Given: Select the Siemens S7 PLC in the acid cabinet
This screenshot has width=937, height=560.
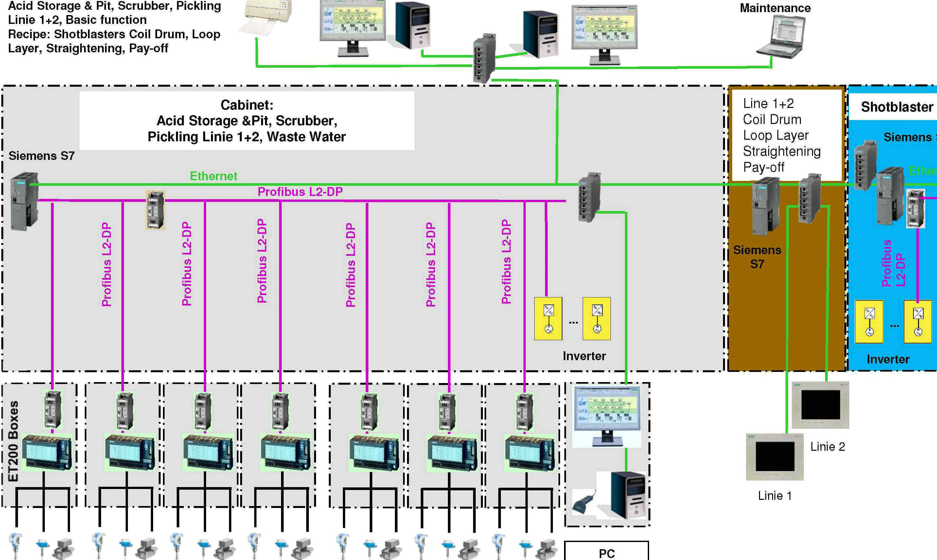Looking at the screenshot, I should [x=25, y=201].
